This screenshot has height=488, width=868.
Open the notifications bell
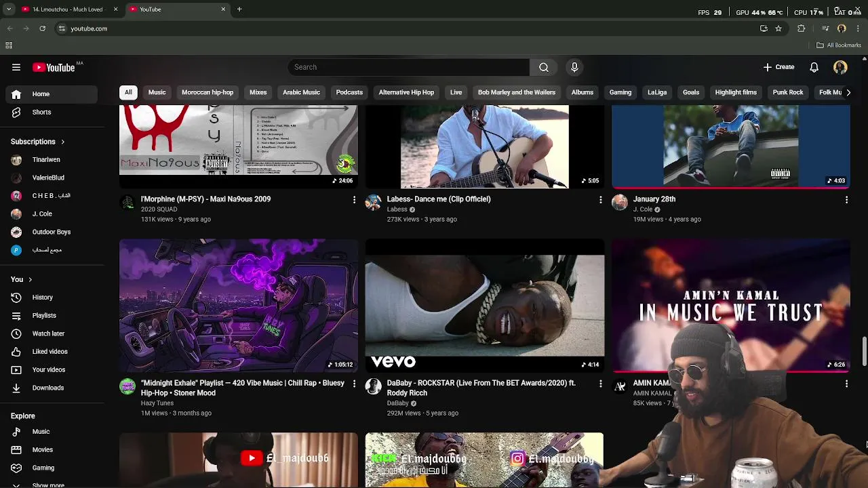pos(814,67)
